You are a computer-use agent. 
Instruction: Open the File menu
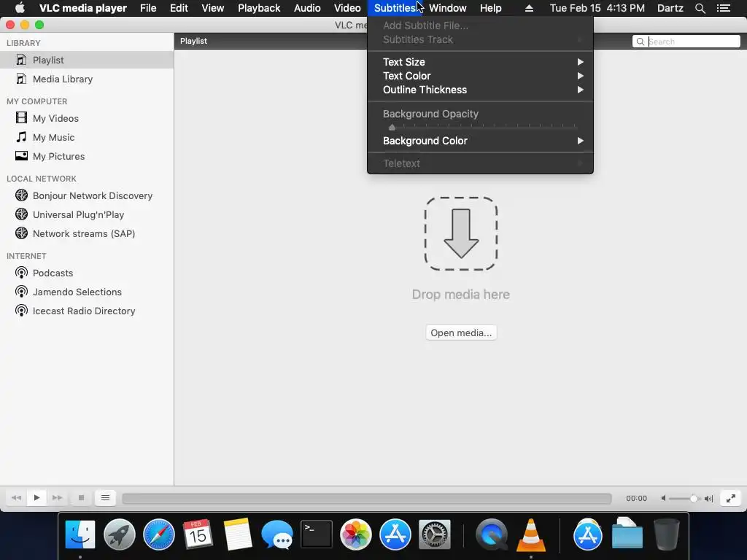[x=148, y=8]
